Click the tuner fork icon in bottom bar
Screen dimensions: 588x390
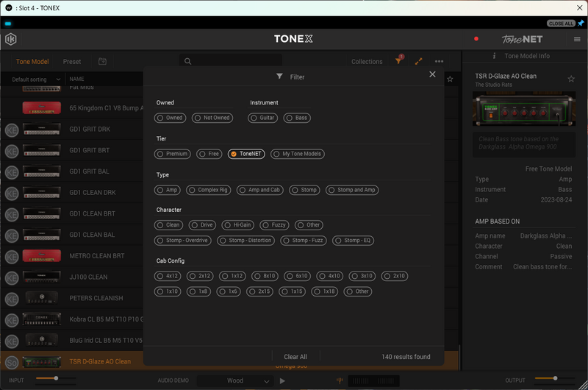(x=340, y=380)
